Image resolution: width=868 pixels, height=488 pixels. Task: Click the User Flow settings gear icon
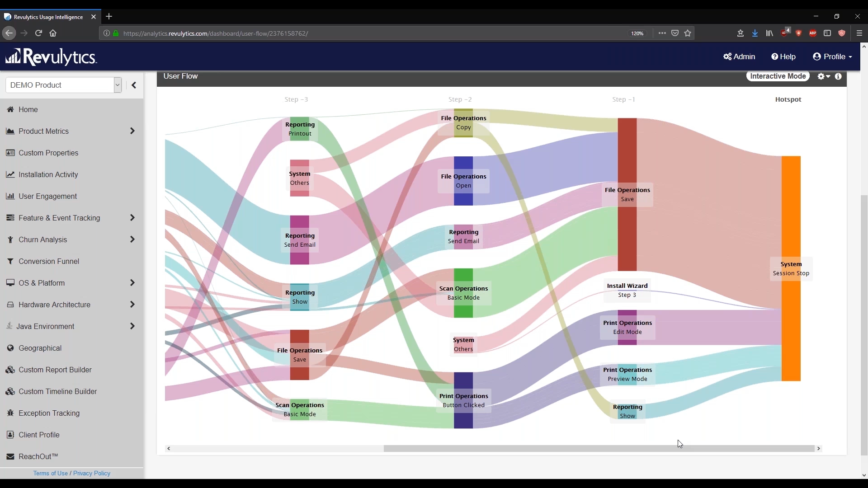821,75
